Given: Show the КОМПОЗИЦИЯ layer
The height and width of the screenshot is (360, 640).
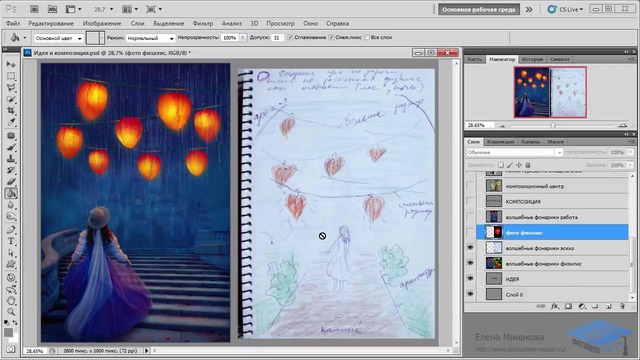Looking at the screenshot, I should pyautogui.click(x=470, y=201).
